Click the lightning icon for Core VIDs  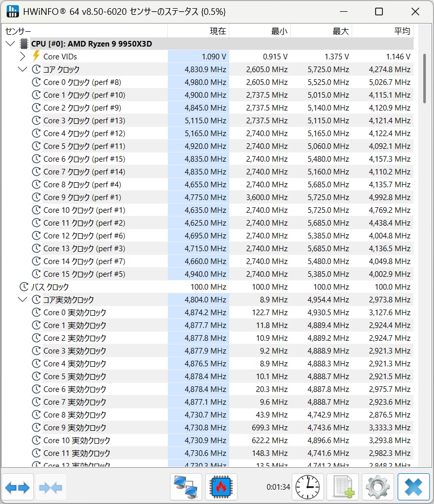coord(36,56)
